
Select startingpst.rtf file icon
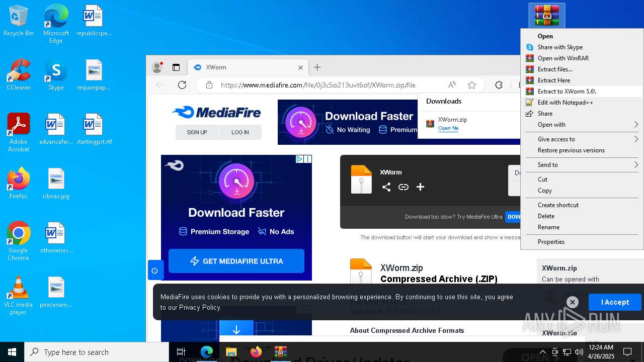click(x=94, y=130)
